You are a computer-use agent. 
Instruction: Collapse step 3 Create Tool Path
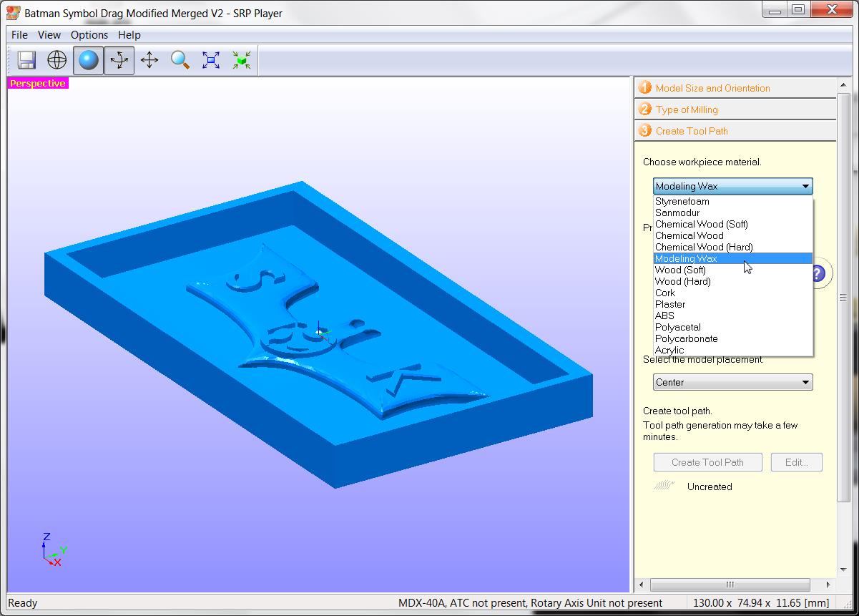tap(735, 131)
